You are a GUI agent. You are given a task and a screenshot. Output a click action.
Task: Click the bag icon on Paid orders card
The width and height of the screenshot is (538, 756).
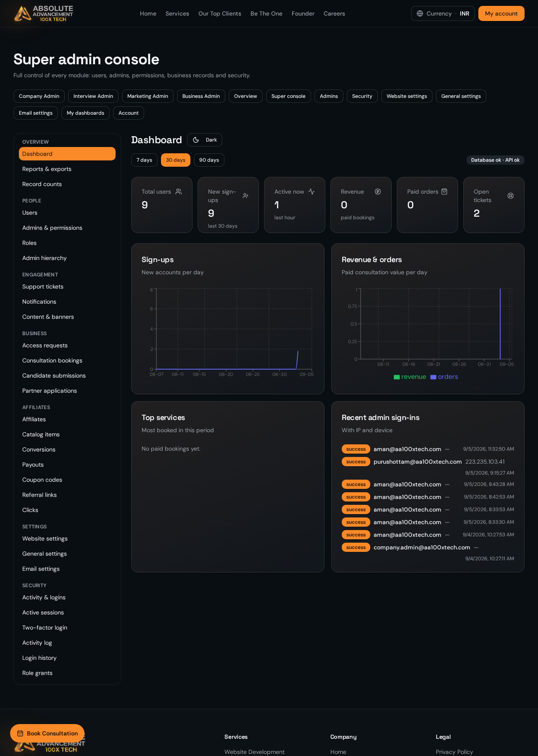pos(444,192)
